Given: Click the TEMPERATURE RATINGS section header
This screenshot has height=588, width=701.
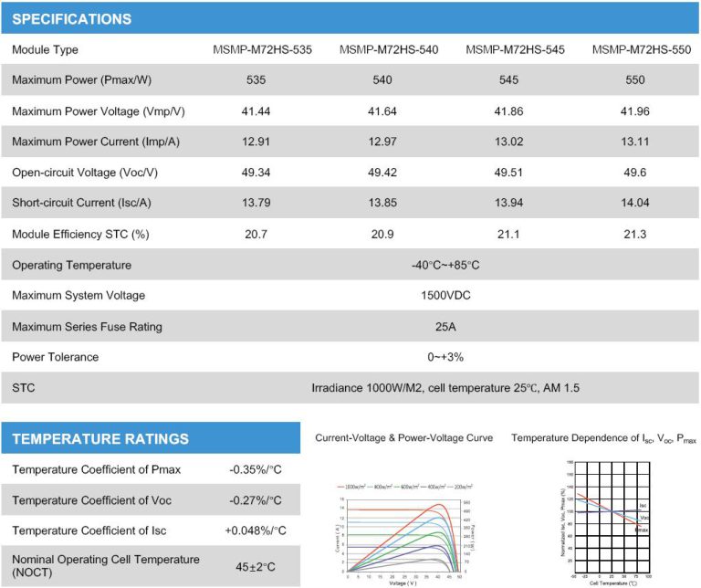Looking at the screenshot, I should [x=100, y=439].
